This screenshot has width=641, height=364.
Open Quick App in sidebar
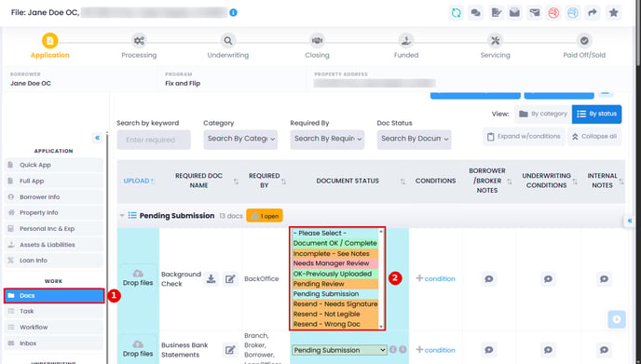pyautogui.click(x=53, y=165)
